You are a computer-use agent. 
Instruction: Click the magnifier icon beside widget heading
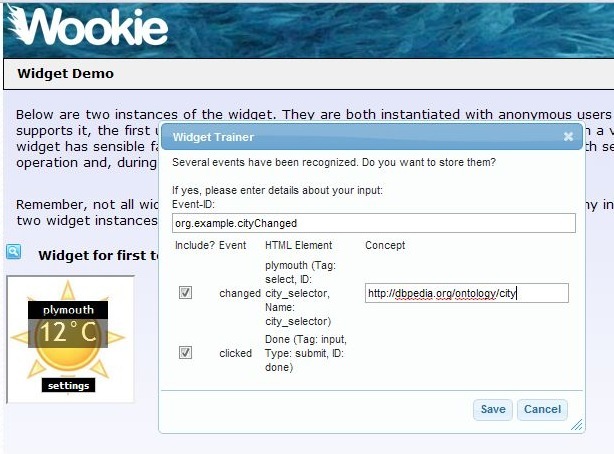point(13,251)
